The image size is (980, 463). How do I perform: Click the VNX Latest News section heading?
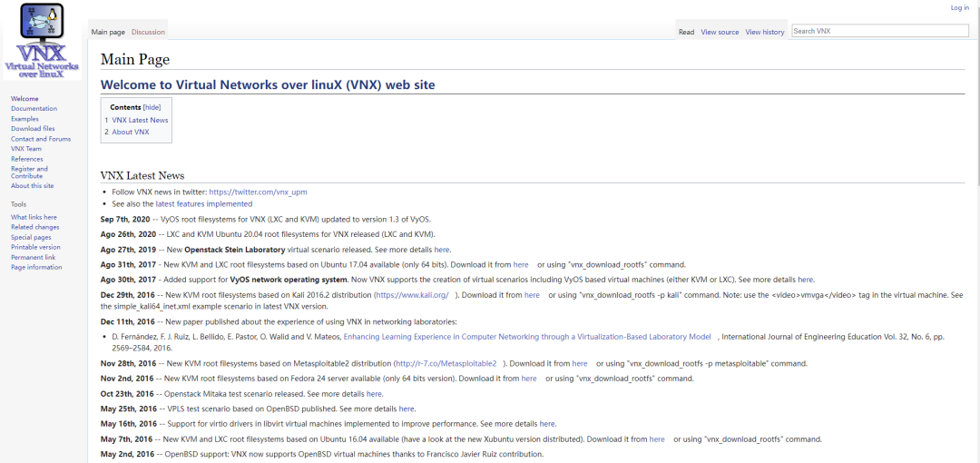click(142, 176)
